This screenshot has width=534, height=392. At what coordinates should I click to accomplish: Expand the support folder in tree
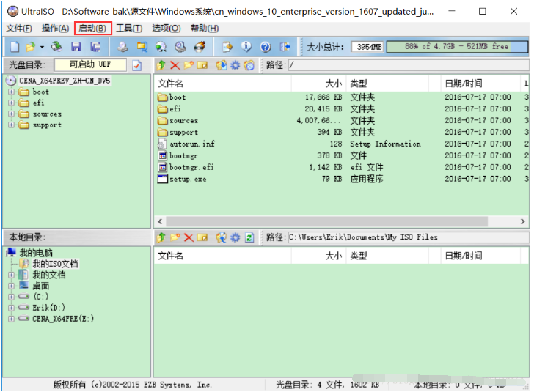pyautogui.click(x=11, y=125)
